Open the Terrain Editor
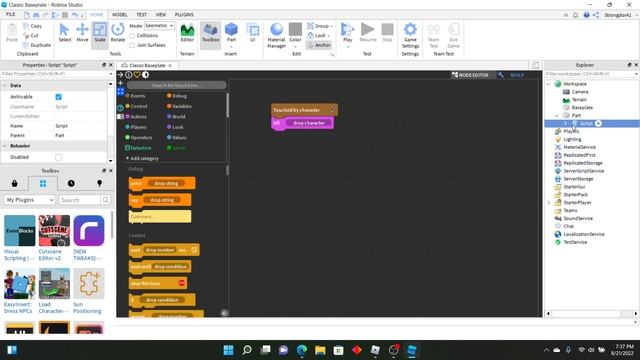 click(187, 33)
